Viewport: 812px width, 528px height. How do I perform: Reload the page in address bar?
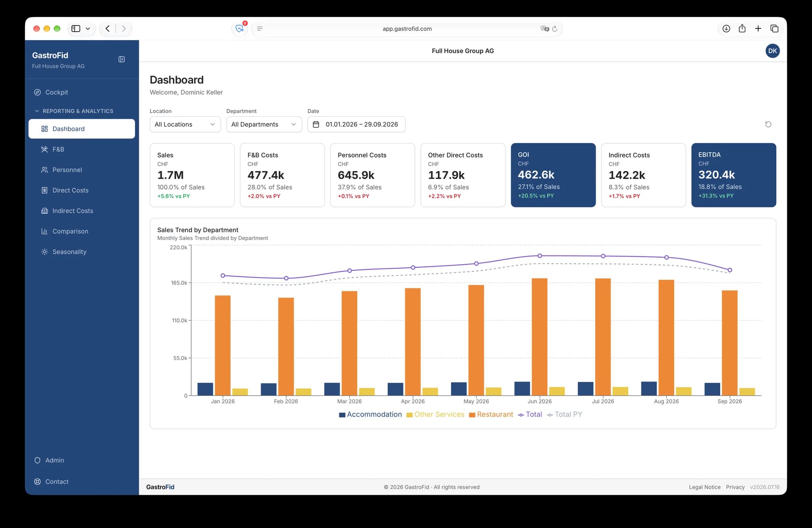click(x=555, y=28)
